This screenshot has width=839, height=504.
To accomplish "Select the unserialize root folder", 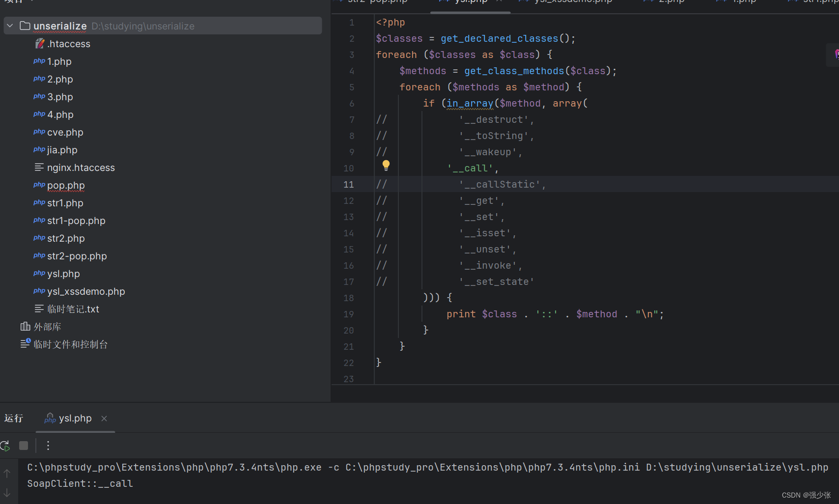I will tap(163, 26).
